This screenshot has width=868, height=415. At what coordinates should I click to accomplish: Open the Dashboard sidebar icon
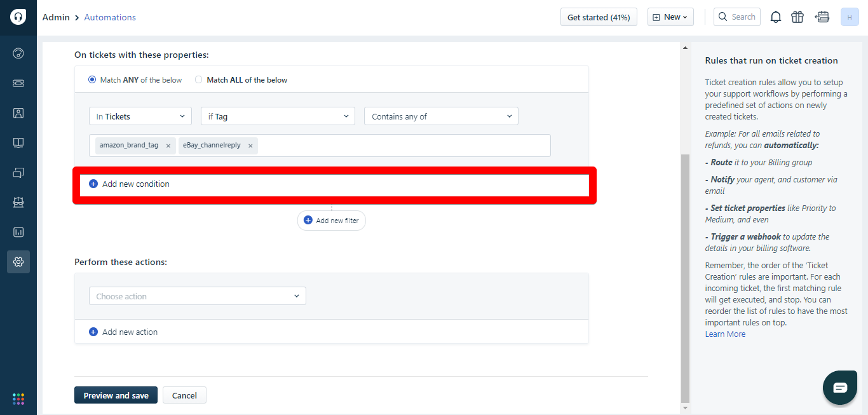pyautogui.click(x=18, y=53)
